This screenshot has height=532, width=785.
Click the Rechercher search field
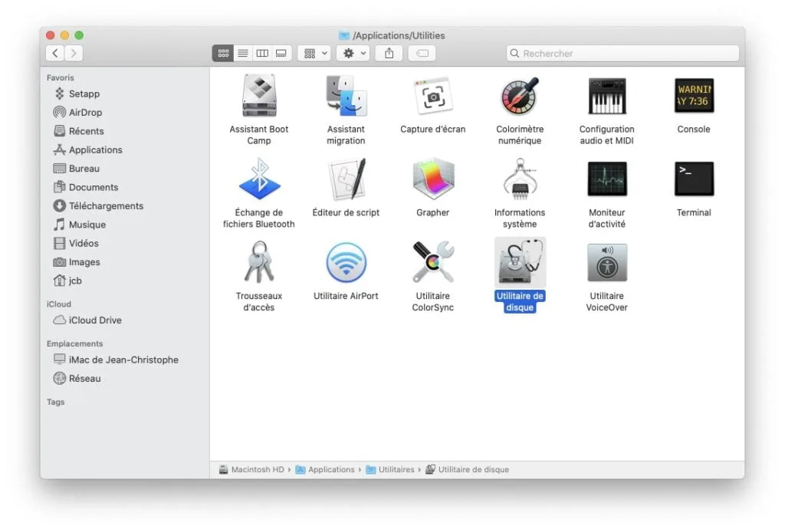tap(622, 53)
